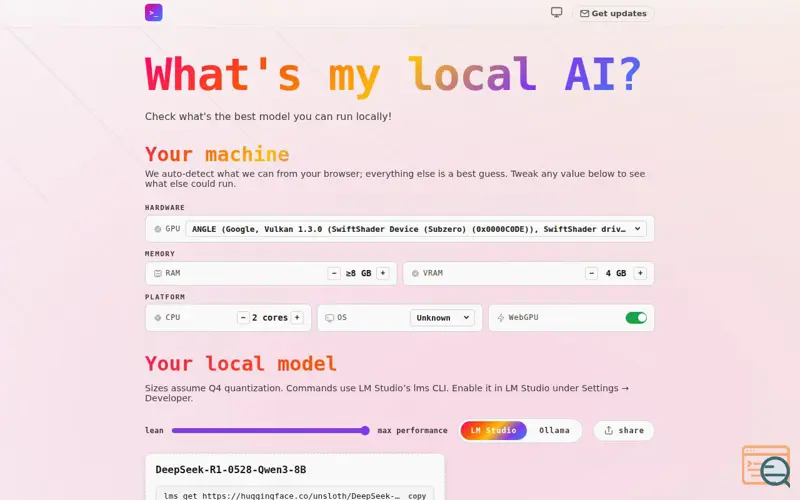Toggle the monitor theme icon
Viewport: 800px width, 500px height.
coord(556,12)
